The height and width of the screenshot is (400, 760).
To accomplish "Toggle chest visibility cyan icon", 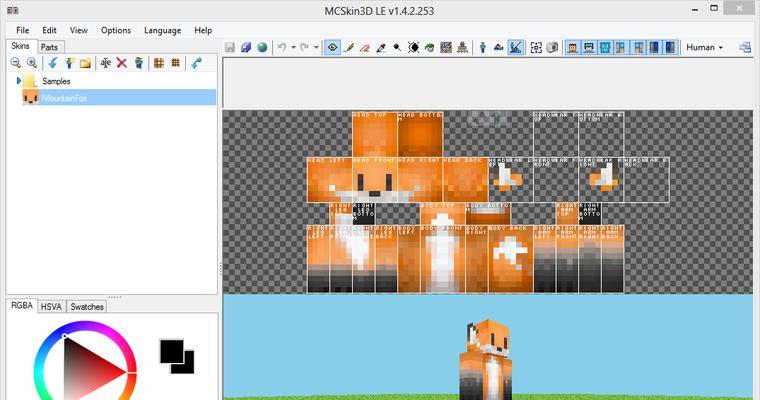I will 605,48.
